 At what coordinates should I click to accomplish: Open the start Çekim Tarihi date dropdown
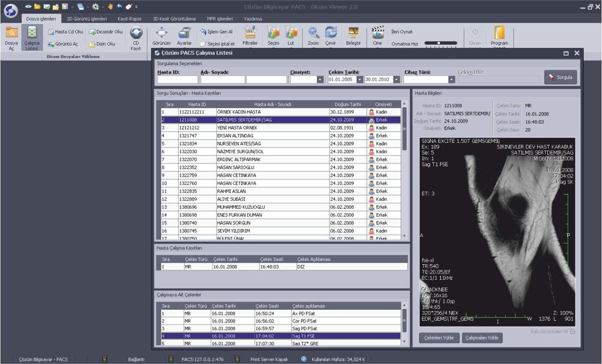click(x=359, y=79)
